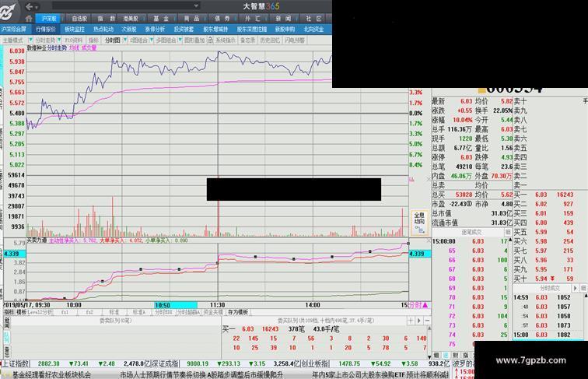The height and width of the screenshot is (379, 588).
Task: Click the 买十 bid price 5.94
Action: (541, 279)
